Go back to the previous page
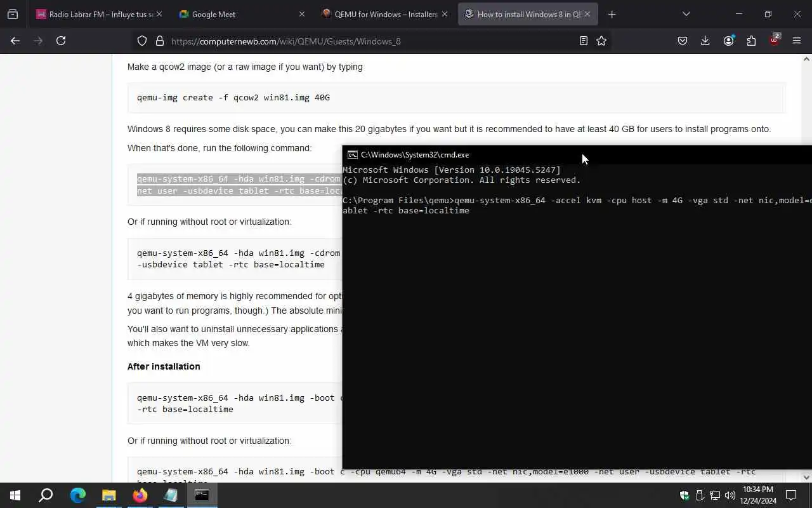This screenshot has height=508, width=812. (x=15, y=41)
